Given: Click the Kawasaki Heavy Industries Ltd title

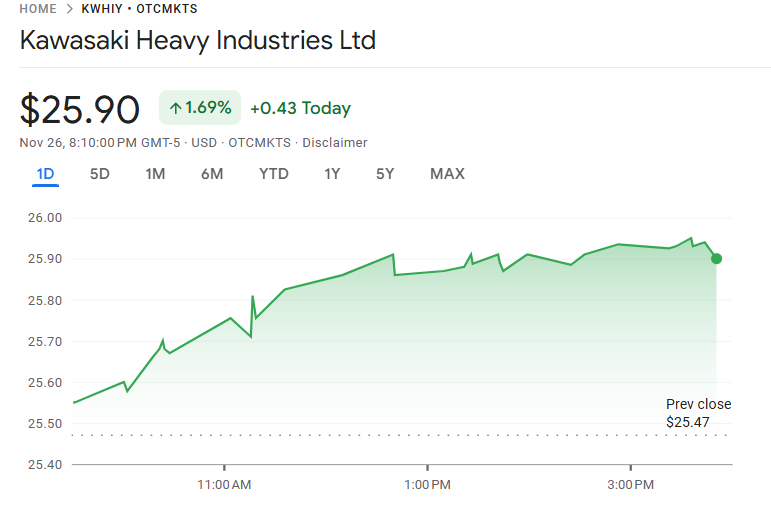Looking at the screenshot, I should 198,41.
